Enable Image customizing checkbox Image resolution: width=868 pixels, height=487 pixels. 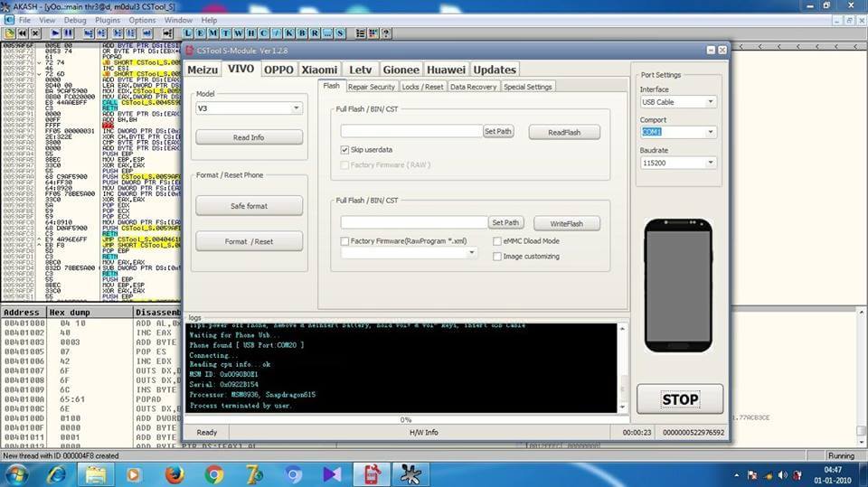pyautogui.click(x=497, y=257)
